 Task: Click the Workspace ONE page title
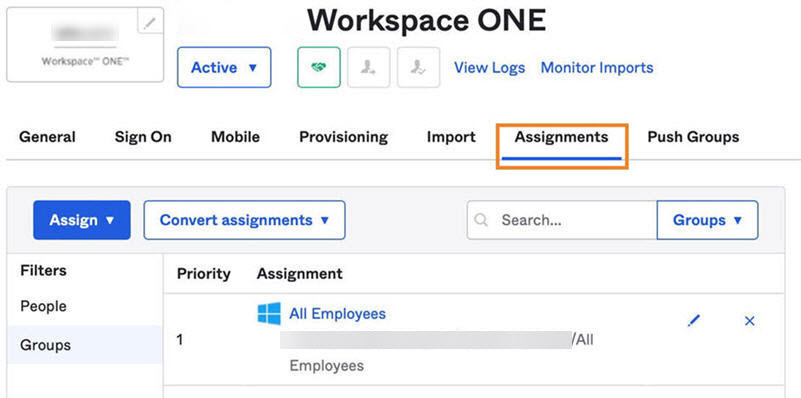[x=427, y=19]
